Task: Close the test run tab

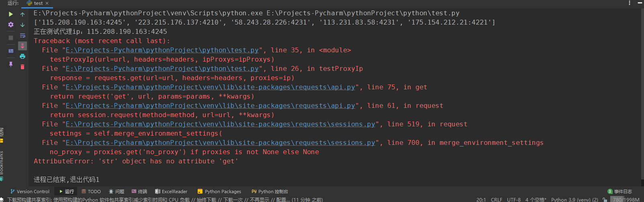Action: pos(47,3)
